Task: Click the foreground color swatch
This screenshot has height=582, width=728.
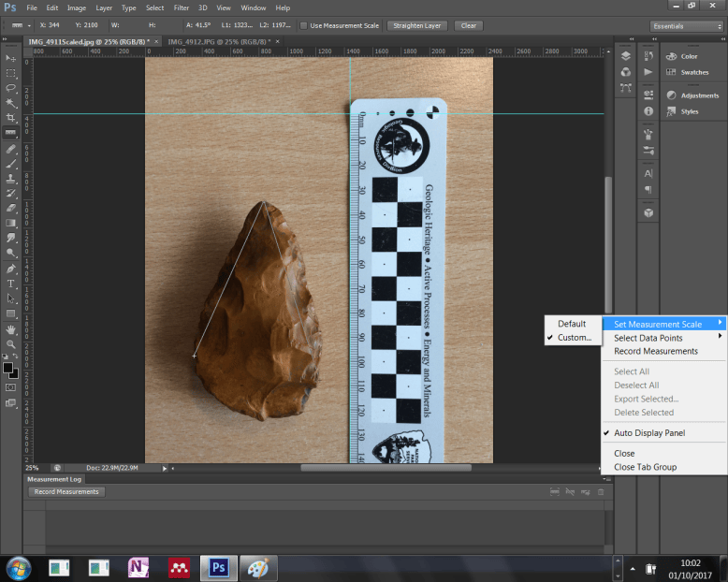Action: tap(7, 368)
